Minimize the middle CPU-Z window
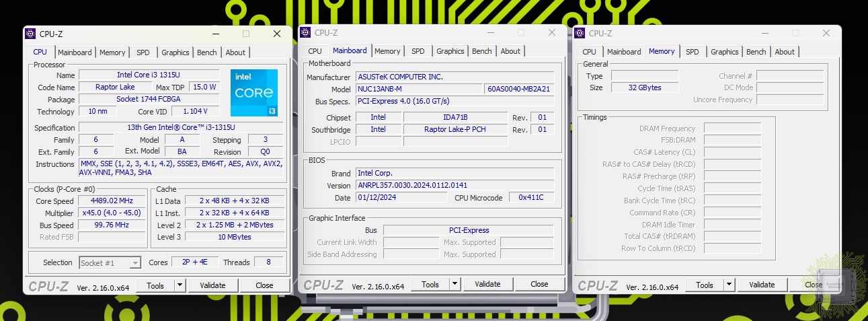Screen dimensions: 868x321 490,32
